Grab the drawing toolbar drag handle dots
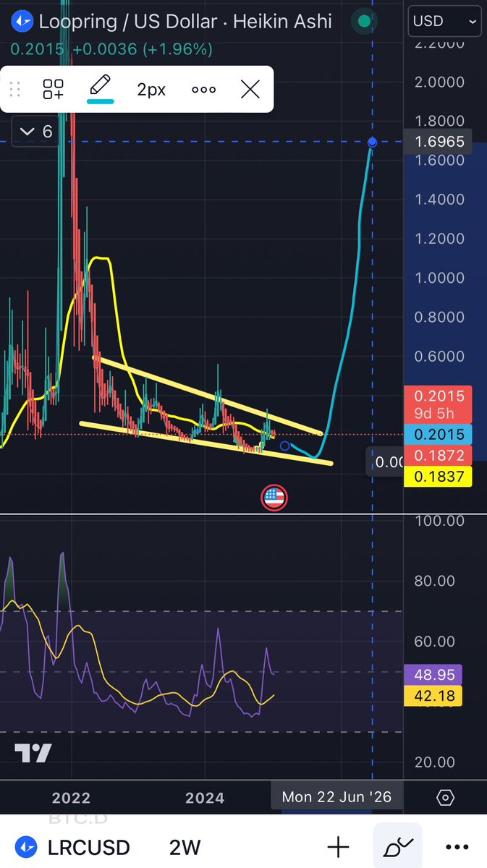Viewport: 487px width, 868px height. [x=14, y=90]
